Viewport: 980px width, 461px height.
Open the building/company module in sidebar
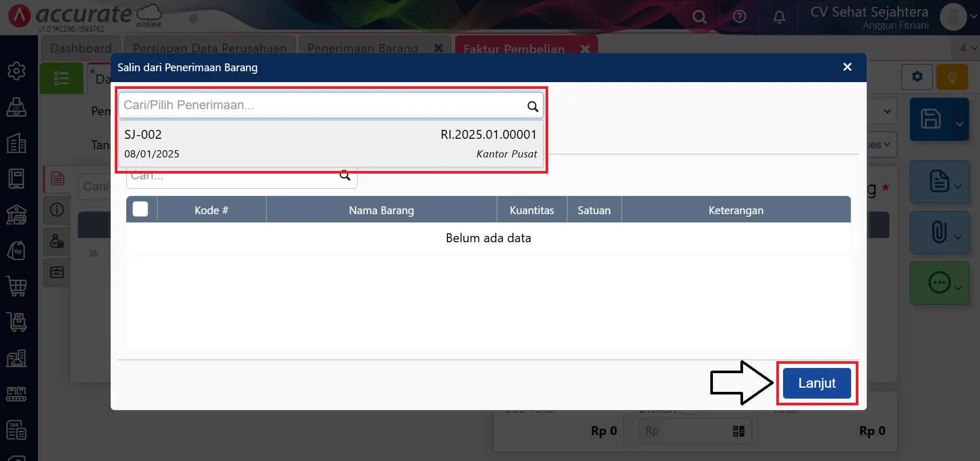pos(17,143)
